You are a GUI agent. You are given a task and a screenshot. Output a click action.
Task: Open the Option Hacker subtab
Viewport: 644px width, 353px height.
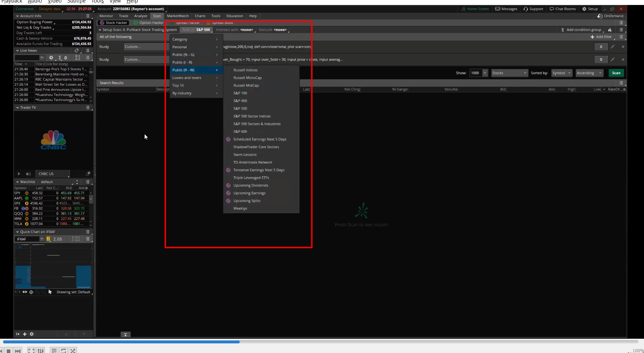click(x=148, y=22)
